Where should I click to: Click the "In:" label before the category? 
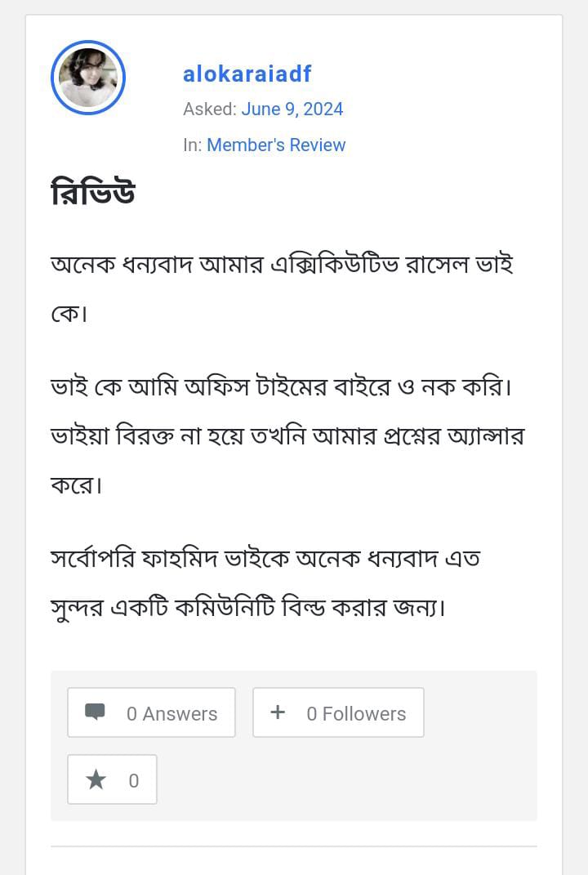tap(193, 145)
